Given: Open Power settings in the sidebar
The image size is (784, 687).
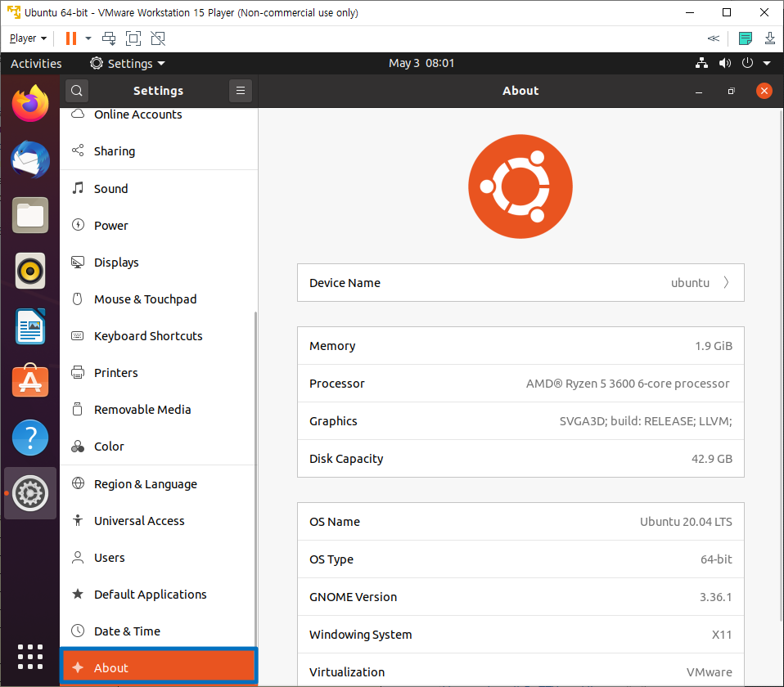Looking at the screenshot, I should pos(159,226).
